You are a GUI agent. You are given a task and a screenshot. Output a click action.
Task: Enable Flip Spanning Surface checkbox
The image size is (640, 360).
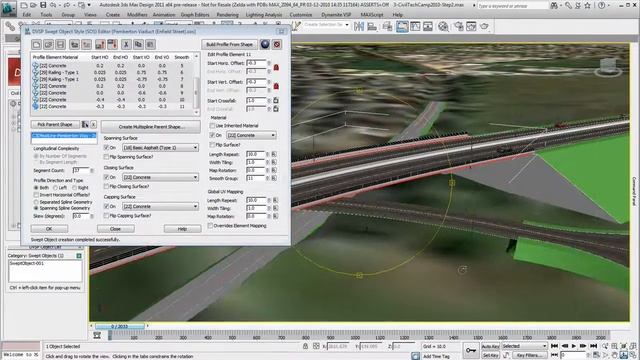(x=106, y=157)
